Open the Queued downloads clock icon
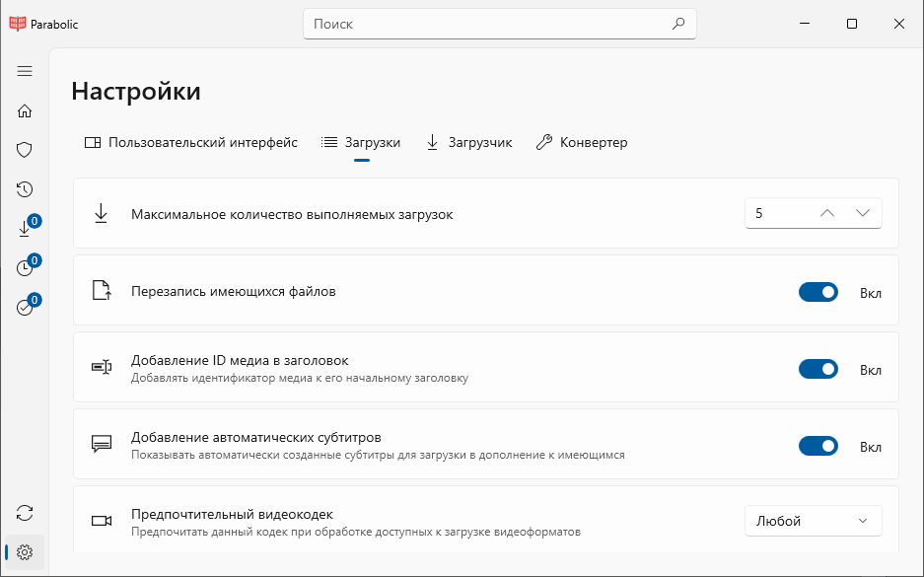This screenshot has height=577, width=924. pos(25,267)
